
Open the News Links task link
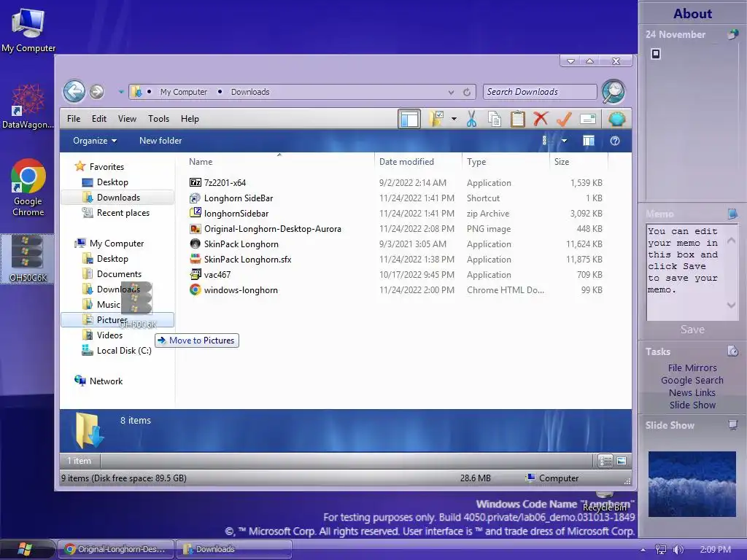(x=692, y=392)
